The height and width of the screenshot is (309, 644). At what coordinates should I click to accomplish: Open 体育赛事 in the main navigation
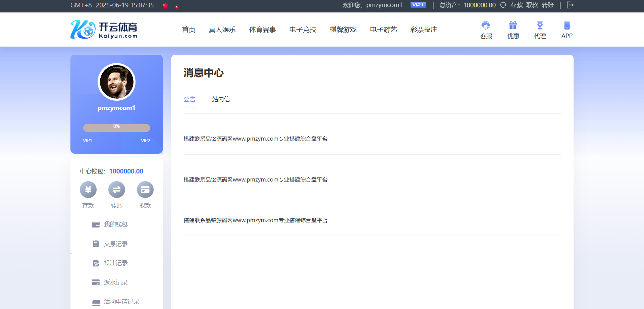262,30
